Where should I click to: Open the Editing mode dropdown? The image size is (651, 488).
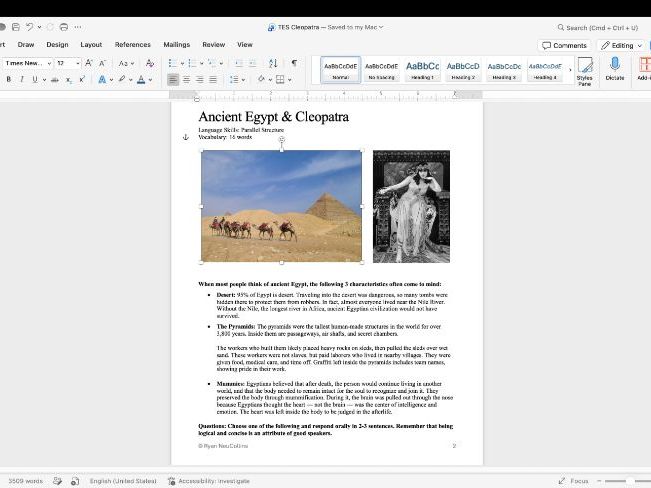coord(622,45)
